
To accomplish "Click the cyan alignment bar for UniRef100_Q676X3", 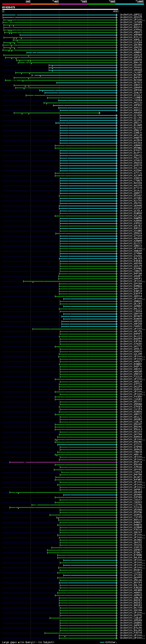I will tap(87, 83).
